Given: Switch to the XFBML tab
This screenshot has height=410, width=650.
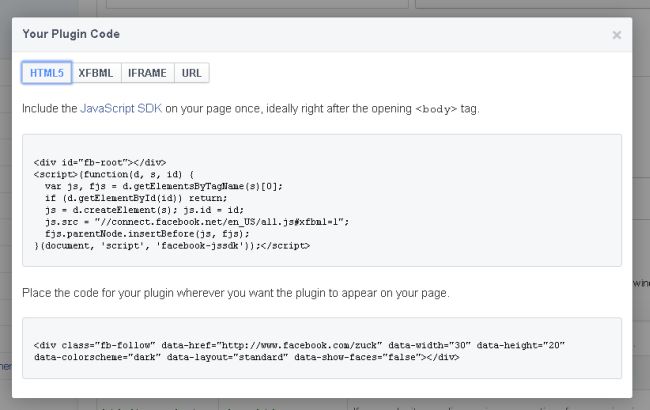Looking at the screenshot, I should point(96,73).
